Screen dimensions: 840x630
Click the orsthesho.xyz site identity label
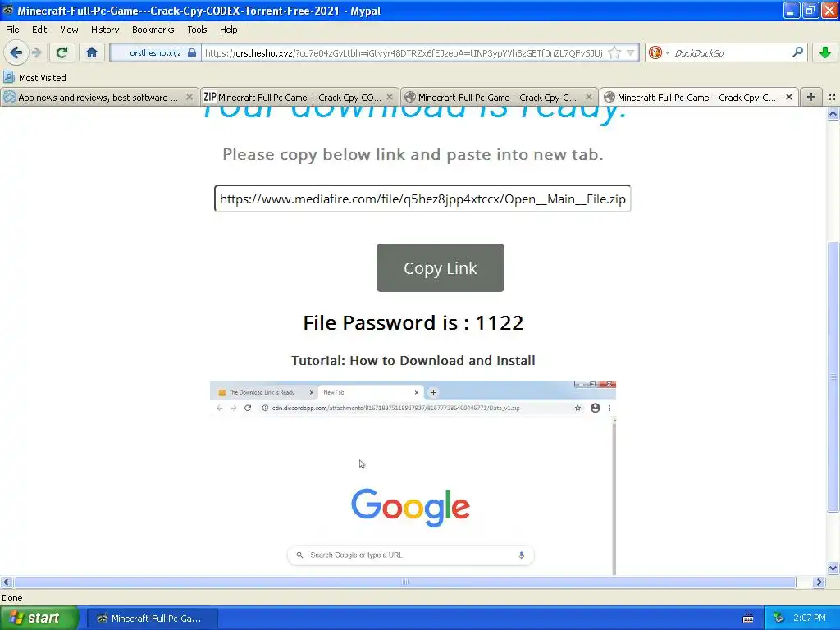(155, 52)
